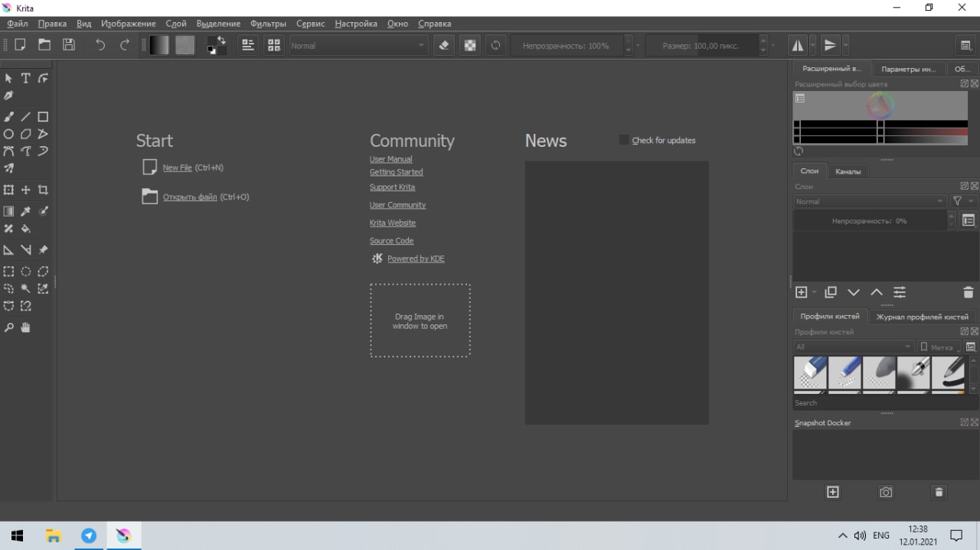Image resolution: width=980 pixels, height=550 pixels.
Task: Click the brush presets Search field
Action: (884, 402)
